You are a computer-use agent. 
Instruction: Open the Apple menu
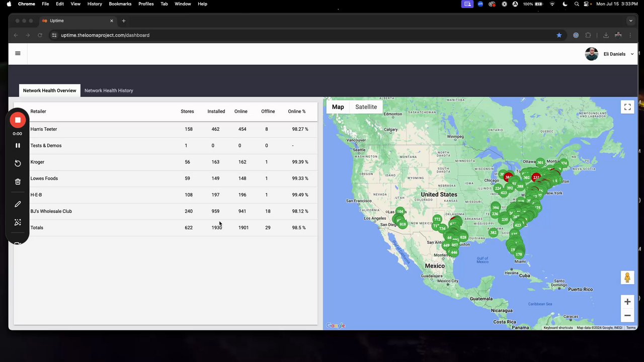pos(9,4)
